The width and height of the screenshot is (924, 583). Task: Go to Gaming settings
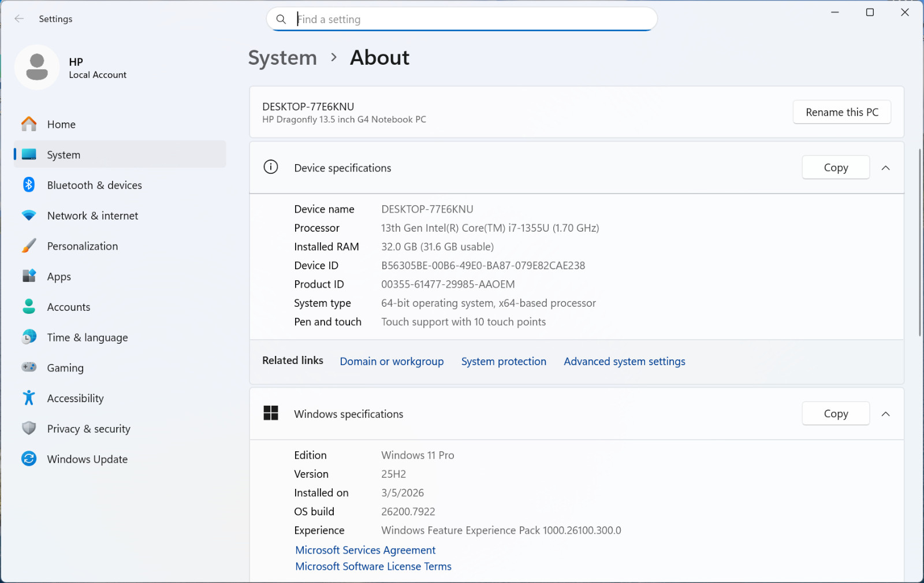(120, 367)
